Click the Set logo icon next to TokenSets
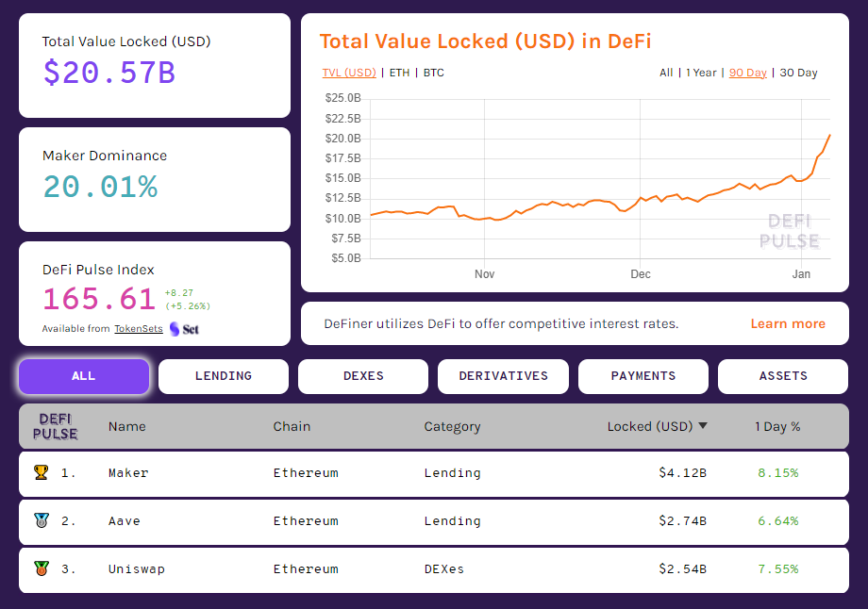The image size is (868, 609). [x=184, y=329]
